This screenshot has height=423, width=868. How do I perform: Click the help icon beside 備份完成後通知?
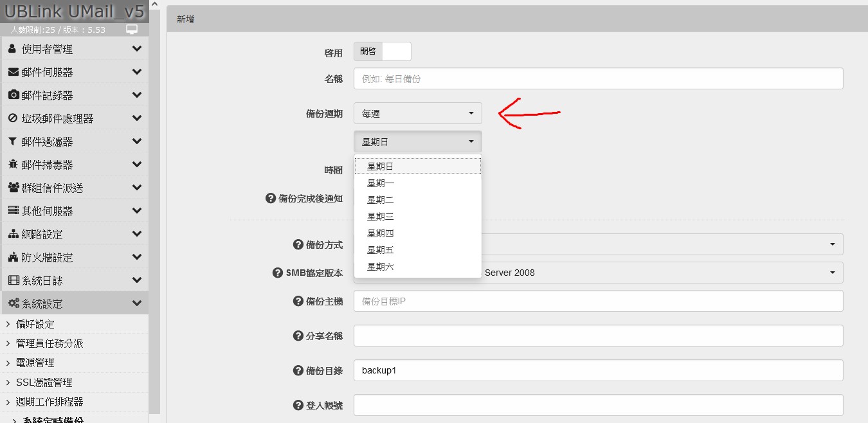(x=271, y=199)
